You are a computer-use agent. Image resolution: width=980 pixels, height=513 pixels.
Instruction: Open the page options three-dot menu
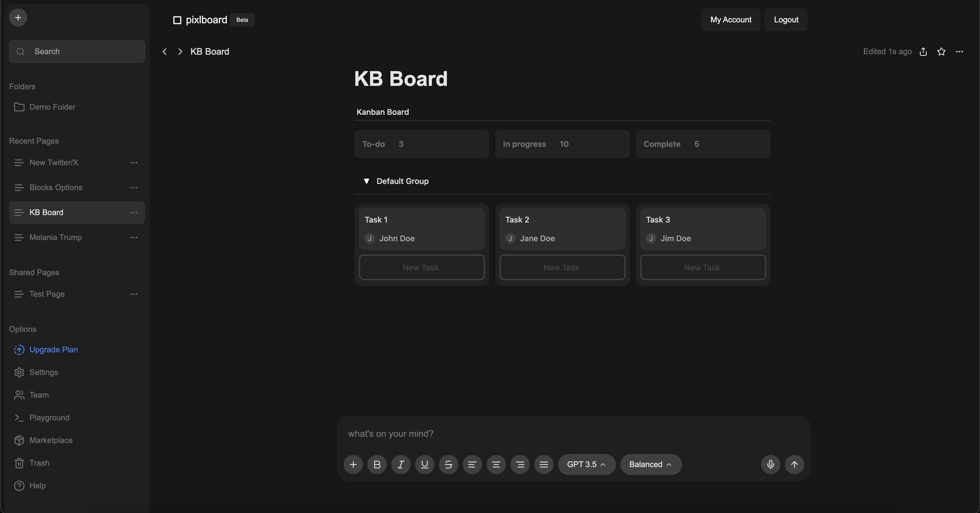point(960,52)
